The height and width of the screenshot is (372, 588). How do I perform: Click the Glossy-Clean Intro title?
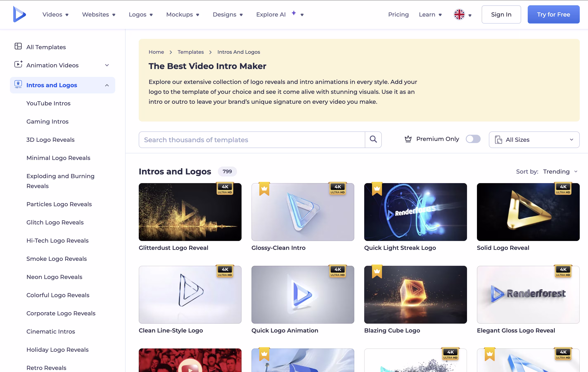pos(278,248)
